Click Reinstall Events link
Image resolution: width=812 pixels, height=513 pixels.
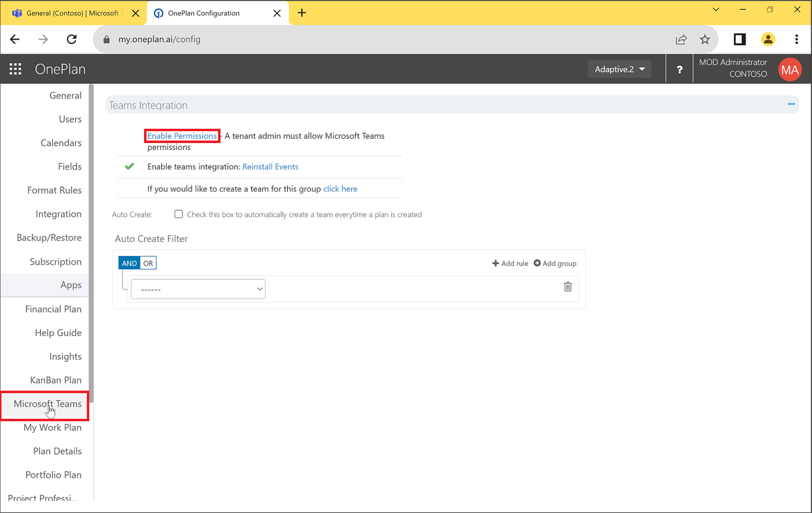(x=270, y=167)
